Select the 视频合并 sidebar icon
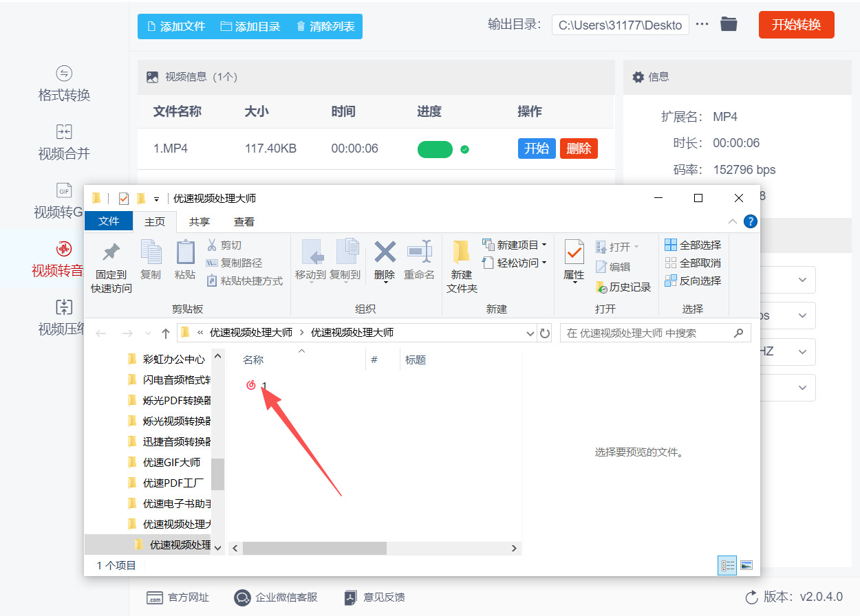 [x=64, y=132]
